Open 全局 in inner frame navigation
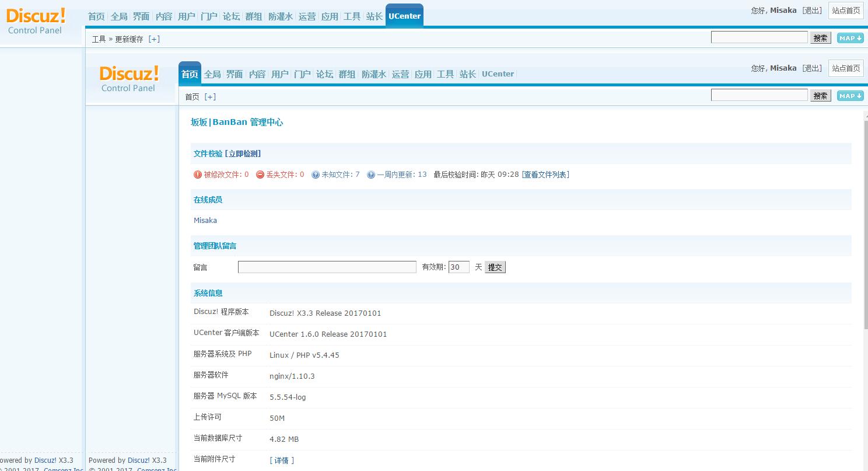The image size is (868, 471). [x=212, y=74]
